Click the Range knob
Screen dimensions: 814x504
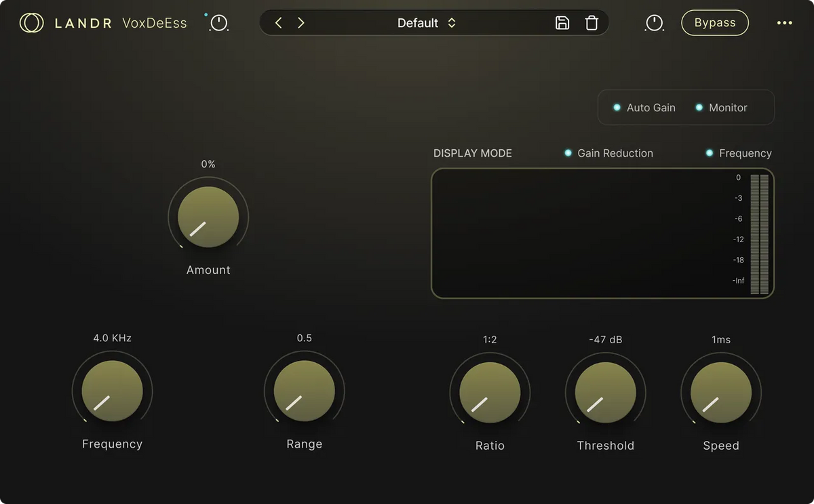(304, 391)
